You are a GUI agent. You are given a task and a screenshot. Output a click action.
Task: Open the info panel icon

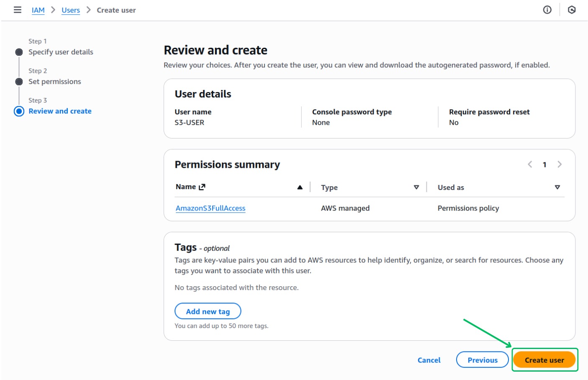pos(547,10)
